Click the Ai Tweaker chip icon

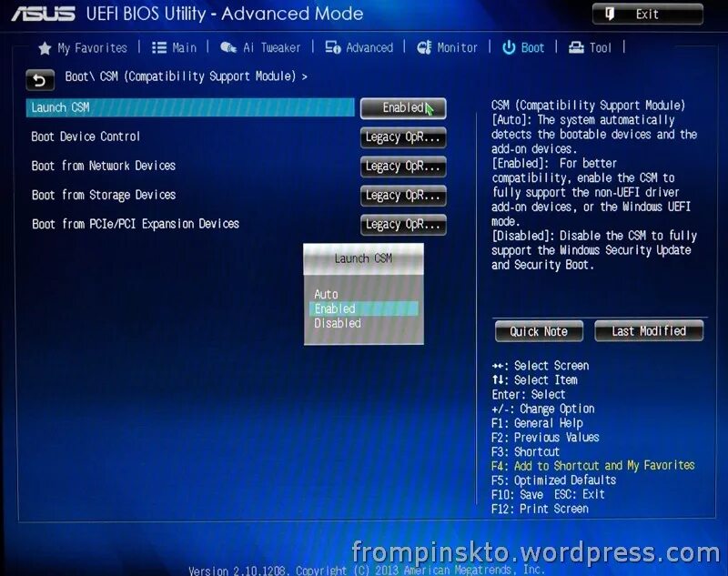point(228,47)
